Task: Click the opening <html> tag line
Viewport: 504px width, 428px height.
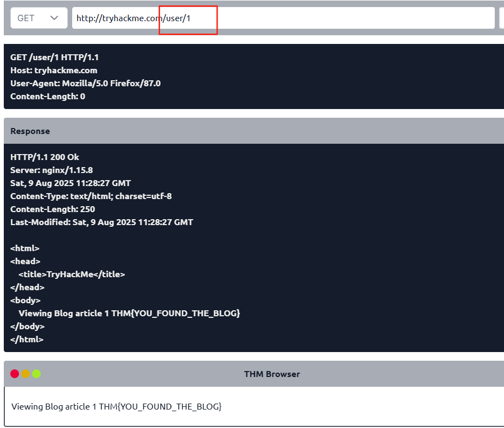Action: [x=25, y=248]
